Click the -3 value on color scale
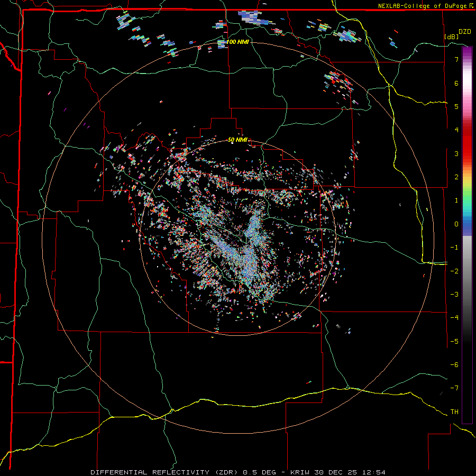 pos(454,295)
